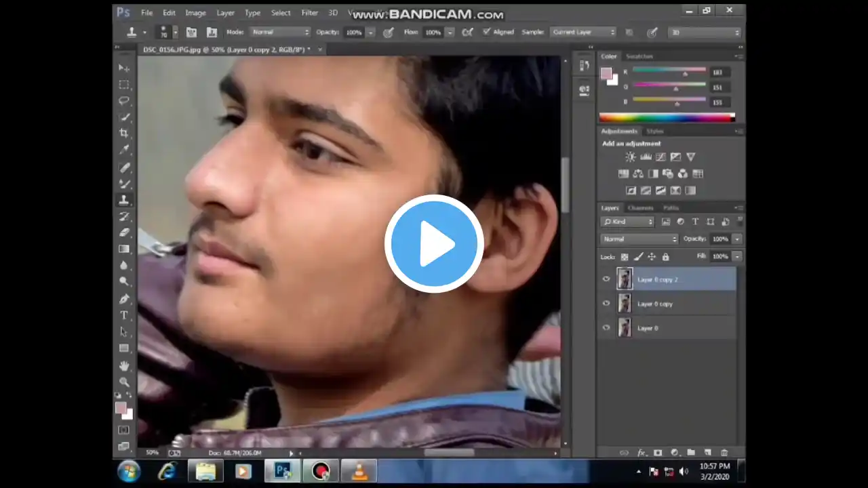Open the Sample Current Layer dropdown

coord(583,32)
